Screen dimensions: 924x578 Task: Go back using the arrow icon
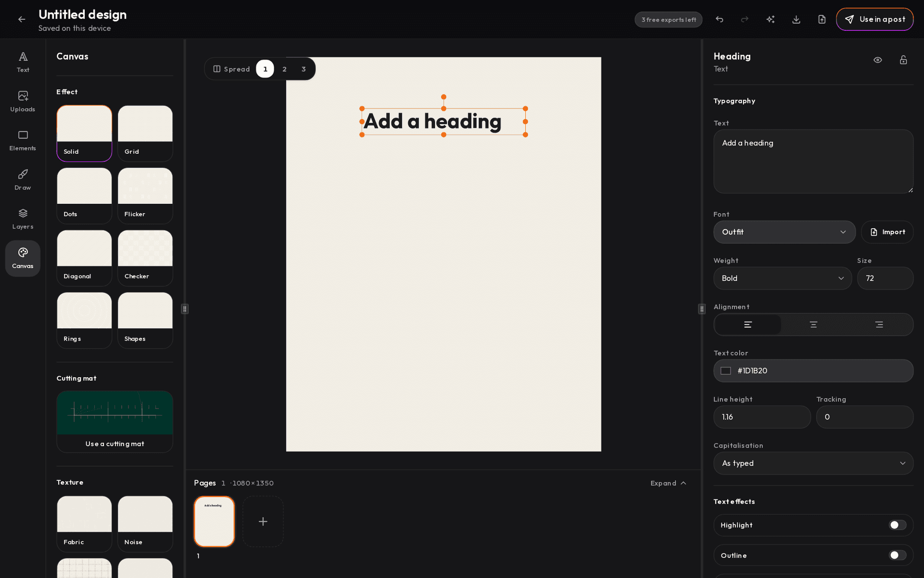coord(22,19)
